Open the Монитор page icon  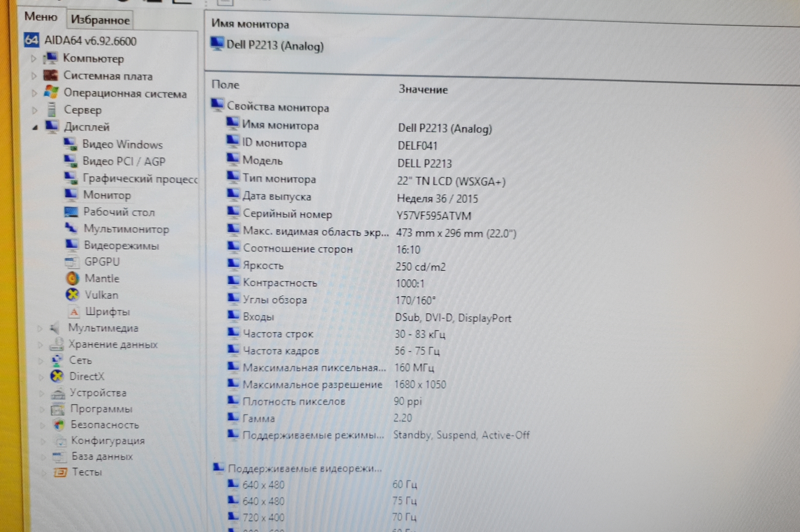click(71, 194)
